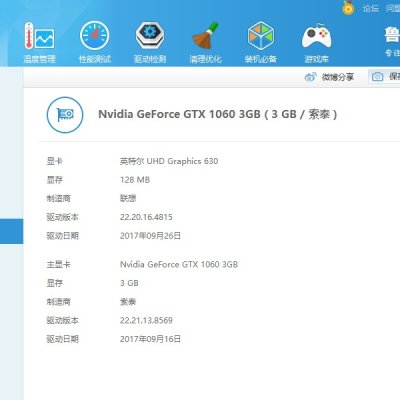This screenshot has width=400, height=400.
Task: Share via the 微博分享 button
Action: click(329, 77)
